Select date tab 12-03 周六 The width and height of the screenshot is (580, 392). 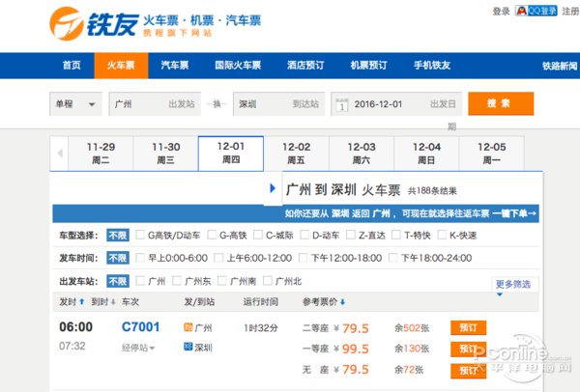click(x=362, y=154)
